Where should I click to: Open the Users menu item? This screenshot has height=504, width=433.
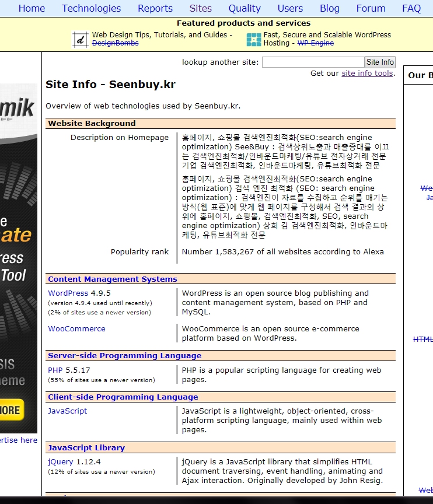[x=290, y=8]
